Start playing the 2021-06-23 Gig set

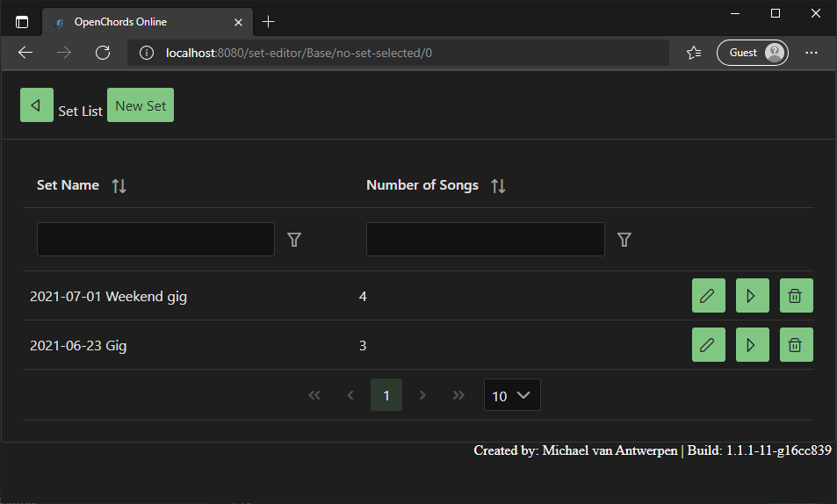point(752,345)
